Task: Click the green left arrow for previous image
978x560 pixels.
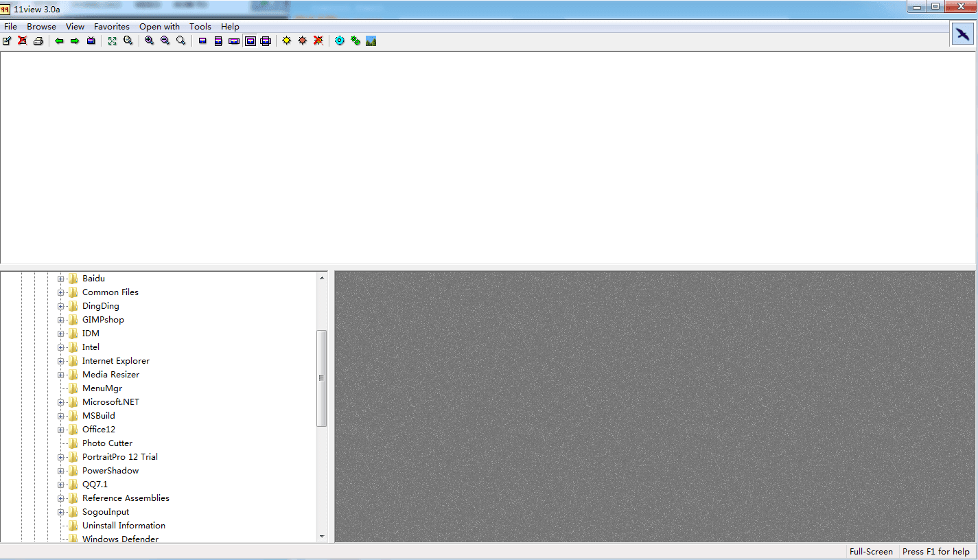Action: pyautogui.click(x=60, y=41)
